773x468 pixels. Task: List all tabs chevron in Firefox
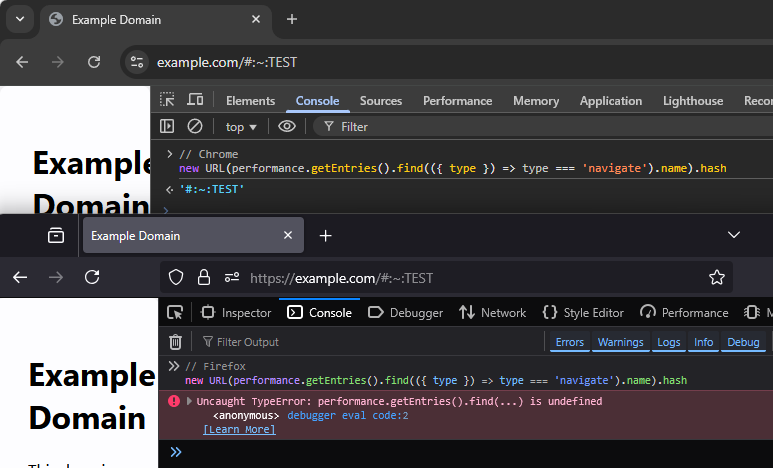[734, 235]
